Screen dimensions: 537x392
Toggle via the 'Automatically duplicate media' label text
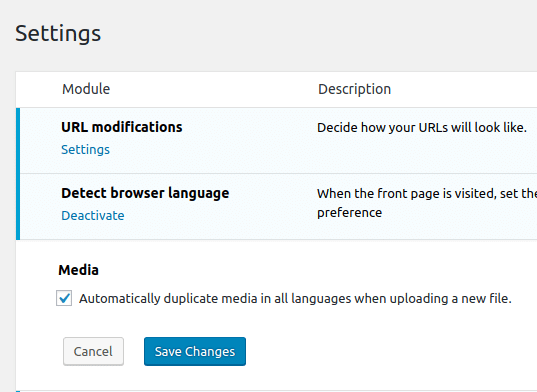coord(295,299)
